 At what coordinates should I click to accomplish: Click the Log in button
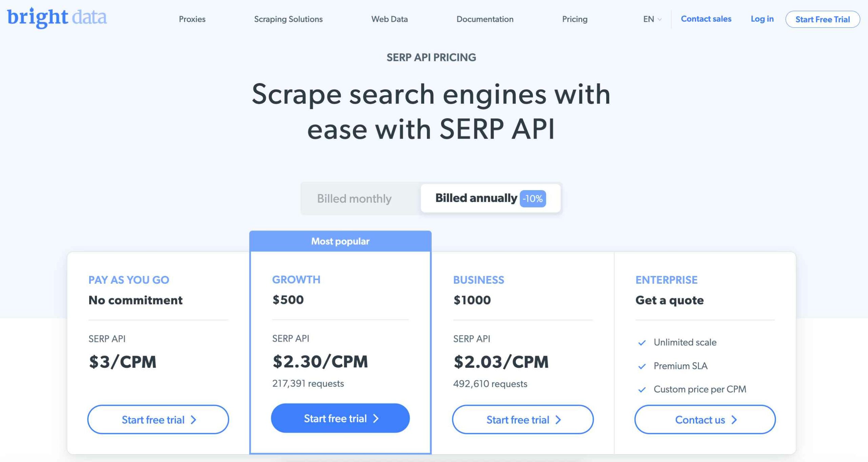click(762, 18)
